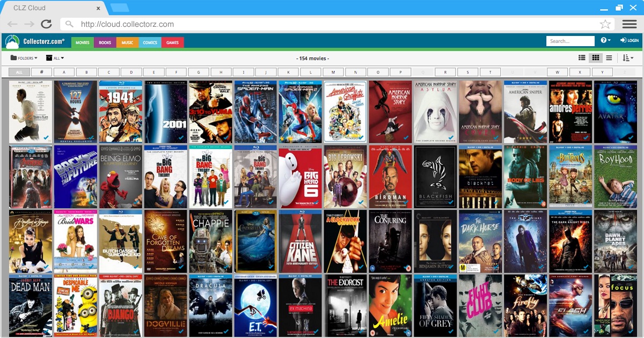
Task: Open the 2001 Space Odyssey cover
Action: [166, 112]
